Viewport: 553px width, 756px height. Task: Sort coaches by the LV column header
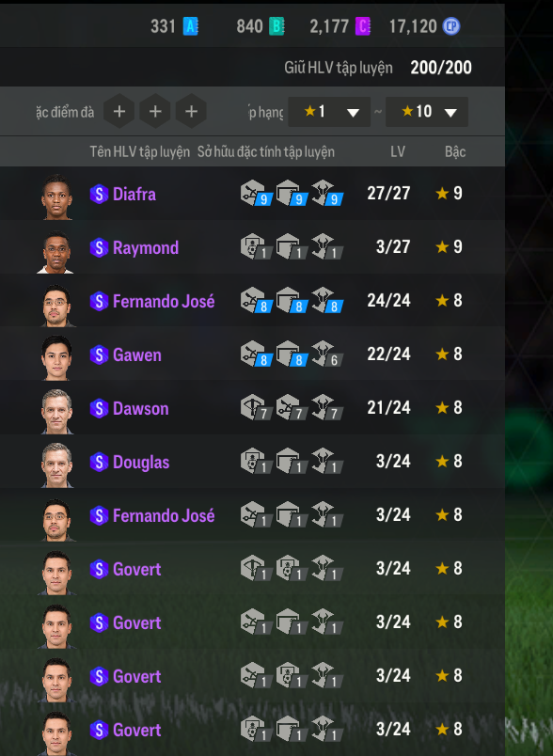[398, 152]
